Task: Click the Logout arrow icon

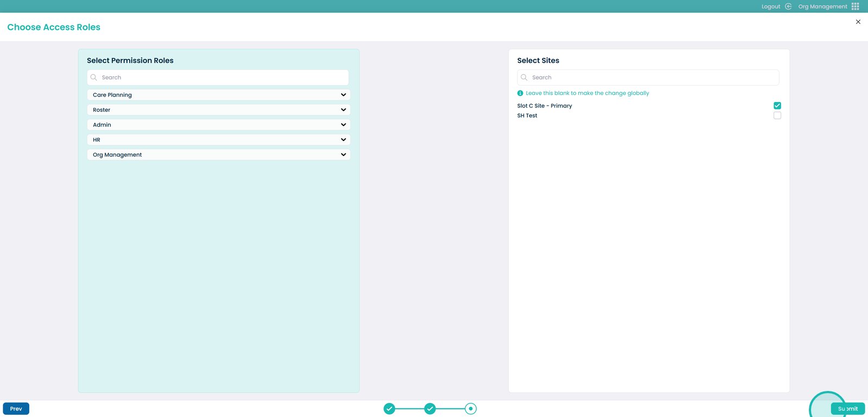Action: (x=788, y=7)
